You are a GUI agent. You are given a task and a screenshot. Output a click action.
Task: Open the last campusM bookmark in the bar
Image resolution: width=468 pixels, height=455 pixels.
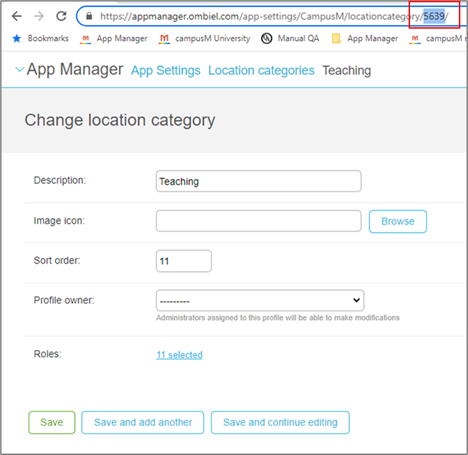[x=438, y=39]
